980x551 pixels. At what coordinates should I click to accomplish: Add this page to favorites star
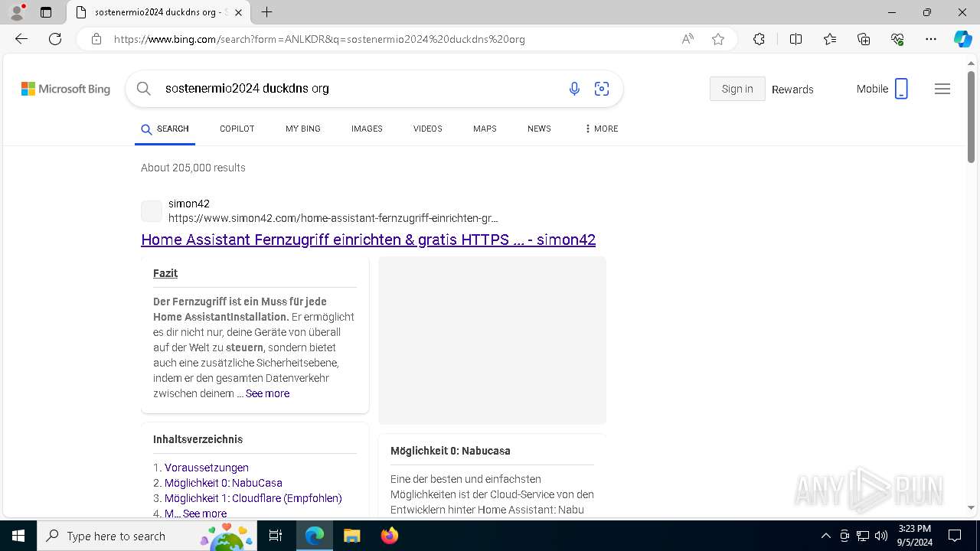(x=718, y=39)
